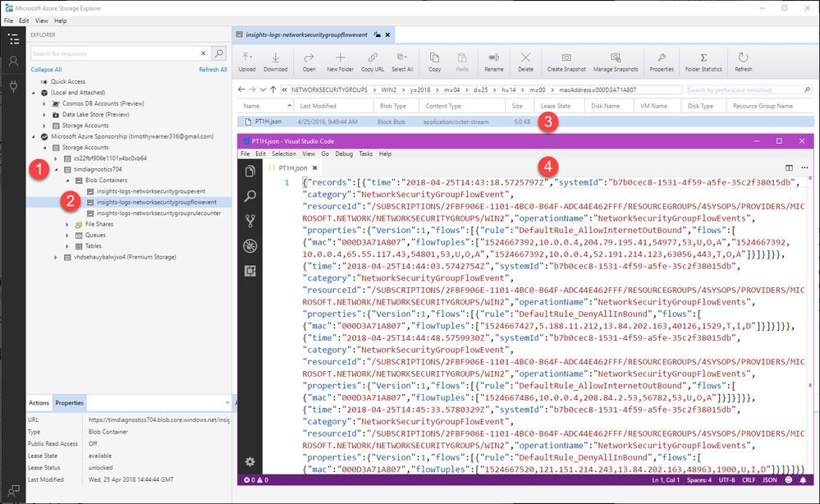
Task: Click Manage Snapshots in the toolbar
Action: pyautogui.click(x=616, y=62)
